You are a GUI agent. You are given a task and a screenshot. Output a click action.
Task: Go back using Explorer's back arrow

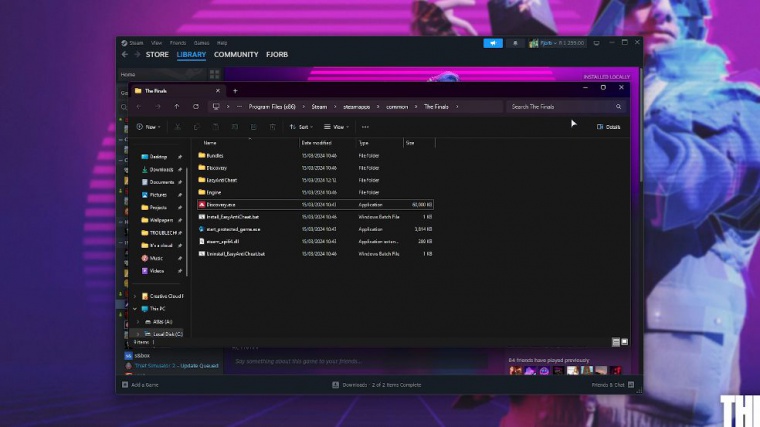139,106
